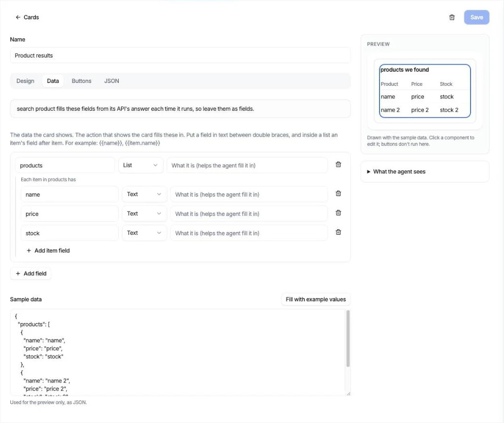Click the Sample data scrollbar
The height and width of the screenshot is (423, 504).
click(x=348, y=338)
